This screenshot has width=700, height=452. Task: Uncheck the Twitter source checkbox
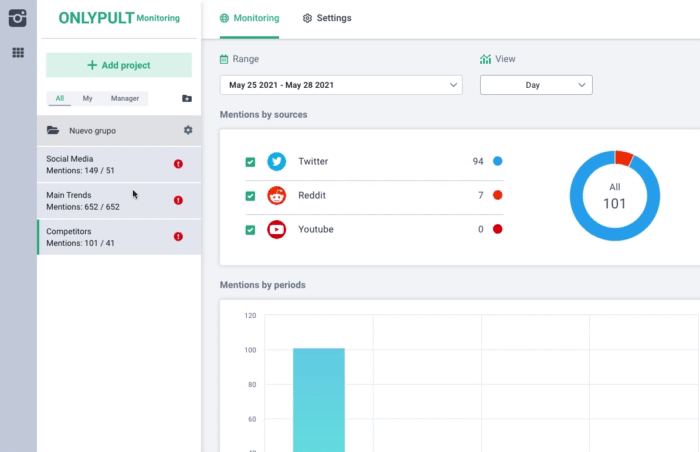click(x=250, y=162)
